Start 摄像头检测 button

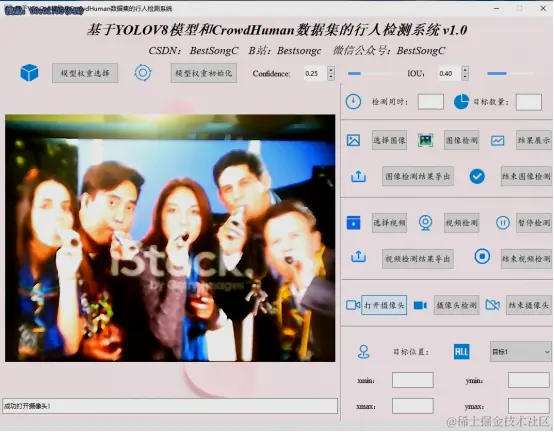456,305
